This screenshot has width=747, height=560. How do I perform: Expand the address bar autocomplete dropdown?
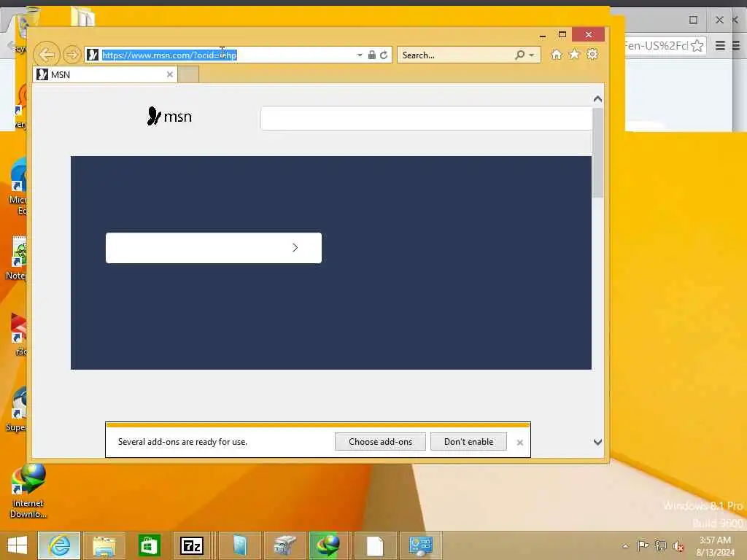tap(360, 55)
